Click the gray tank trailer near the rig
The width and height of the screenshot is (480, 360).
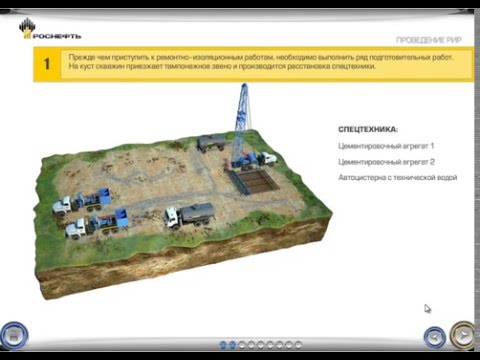click(x=211, y=143)
